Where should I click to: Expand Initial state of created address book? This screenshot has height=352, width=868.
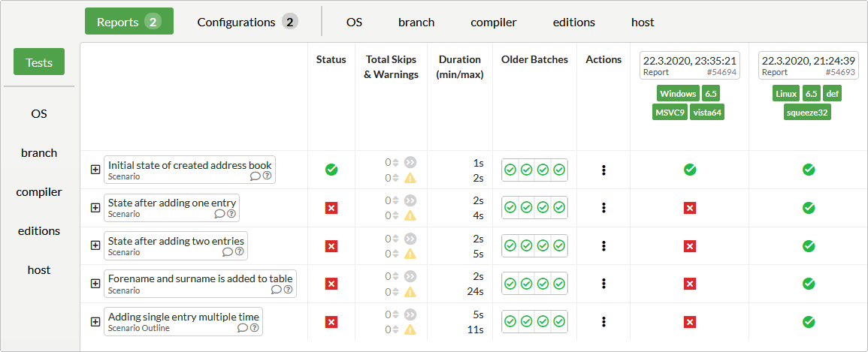coord(95,170)
